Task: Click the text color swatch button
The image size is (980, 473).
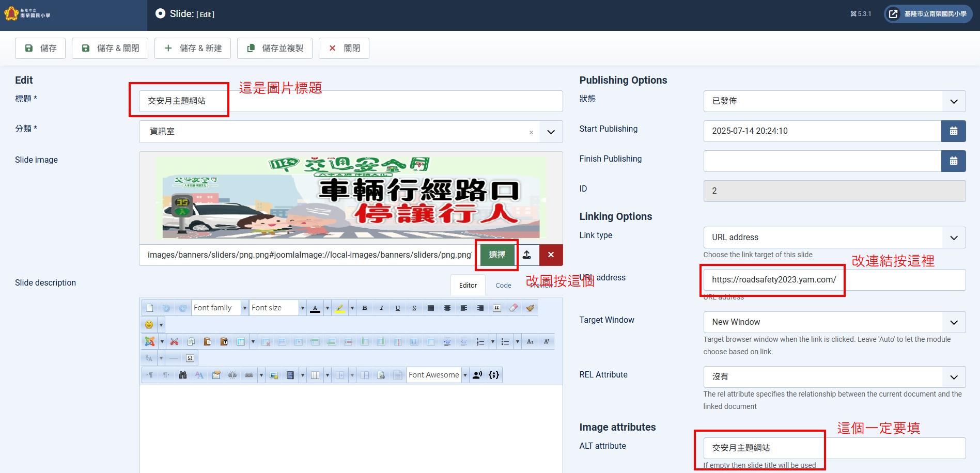Action: pyautogui.click(x=315, y=308)
